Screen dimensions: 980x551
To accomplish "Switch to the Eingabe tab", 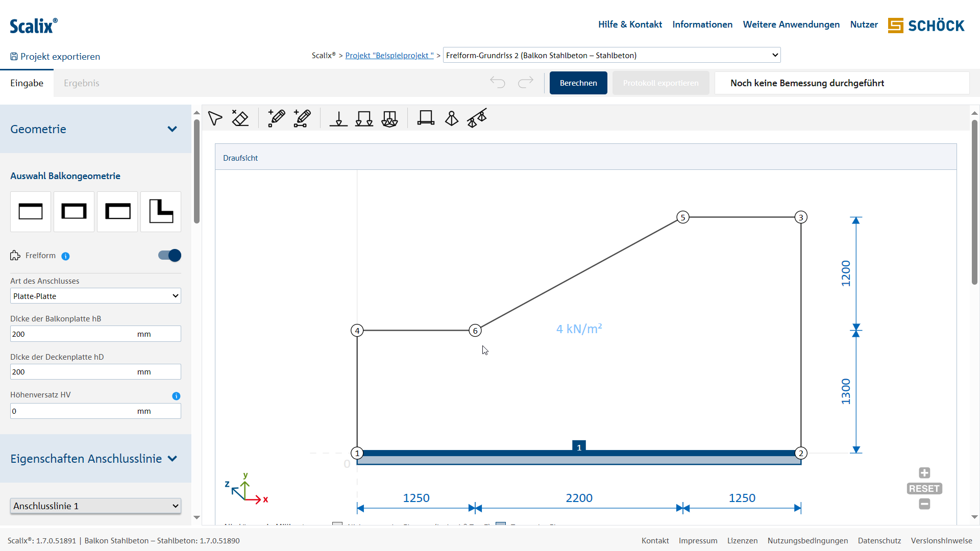I will pos(27,83).
